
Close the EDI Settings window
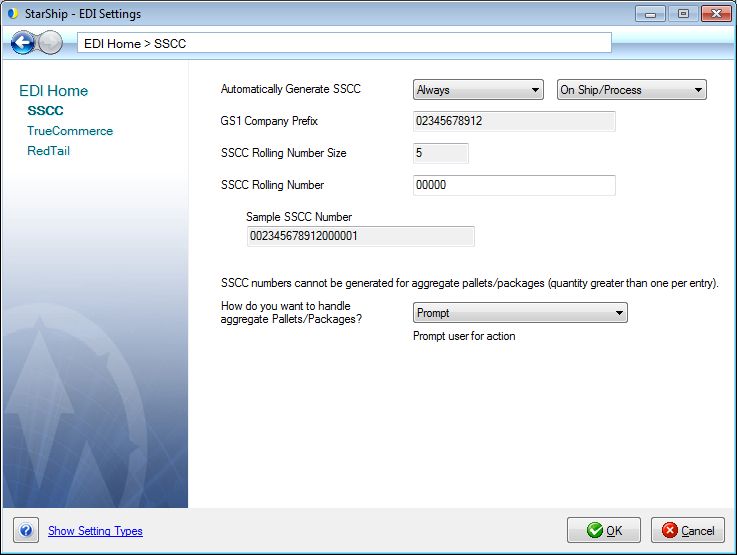pyautogui.click(x=716, y=14)
